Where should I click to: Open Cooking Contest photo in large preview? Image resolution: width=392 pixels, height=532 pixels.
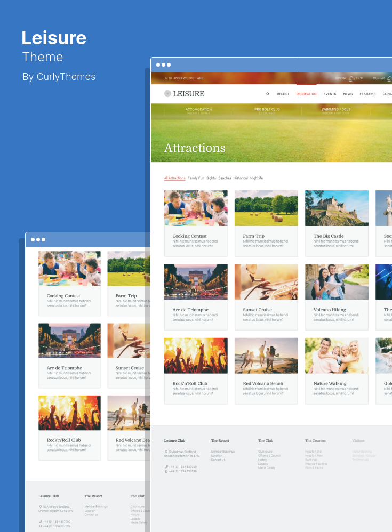(x=196, y=208)
